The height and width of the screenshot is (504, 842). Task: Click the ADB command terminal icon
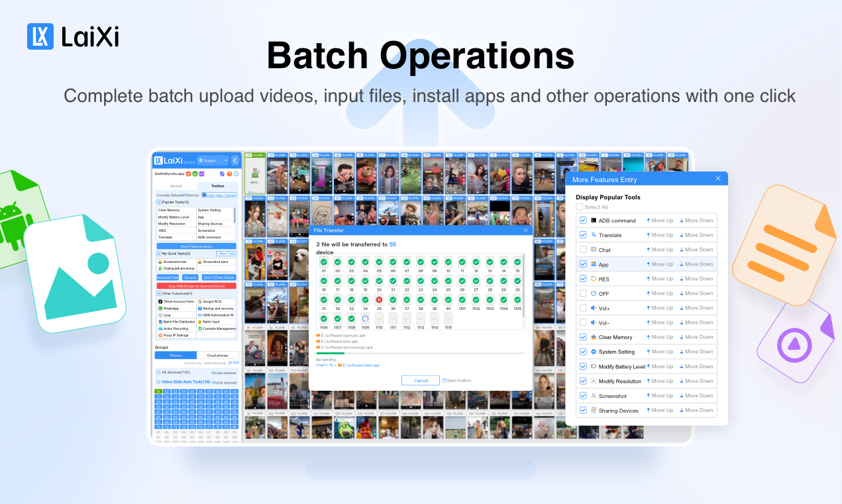click(594, 221)
